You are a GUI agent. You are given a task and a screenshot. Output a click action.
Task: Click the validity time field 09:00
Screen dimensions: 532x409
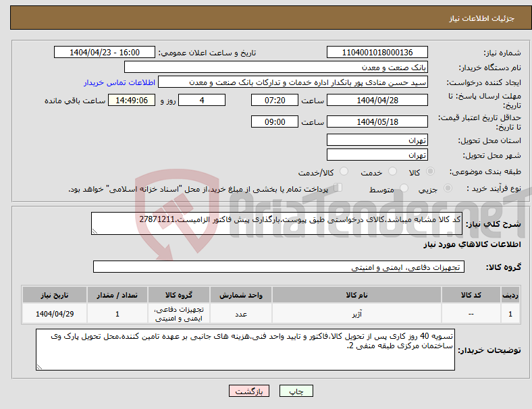(x=275, y=121)
